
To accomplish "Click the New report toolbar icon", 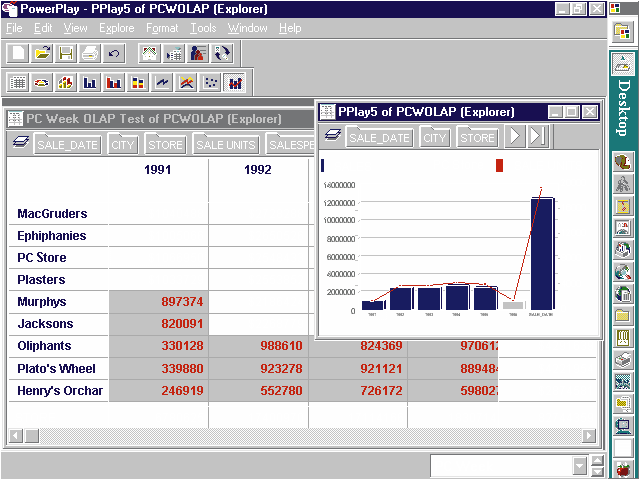I will (x=18, y=53).
